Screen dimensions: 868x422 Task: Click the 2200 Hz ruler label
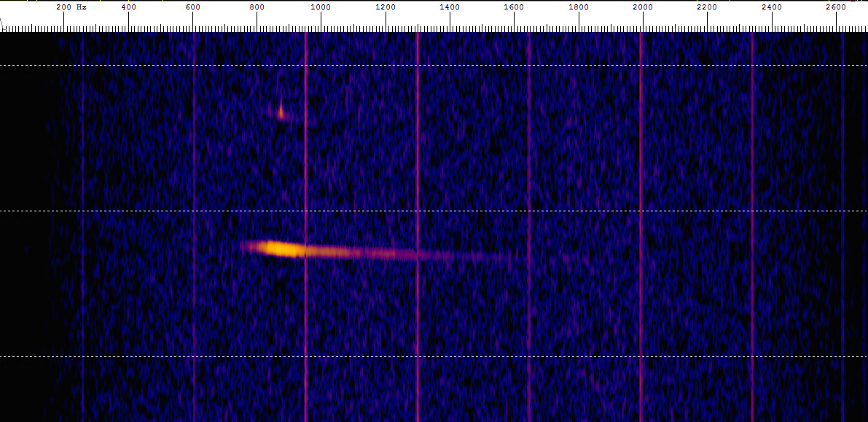tap(707, 7)
